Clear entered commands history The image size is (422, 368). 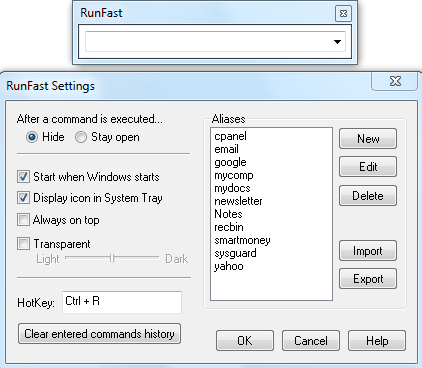(x=99, y=334)
